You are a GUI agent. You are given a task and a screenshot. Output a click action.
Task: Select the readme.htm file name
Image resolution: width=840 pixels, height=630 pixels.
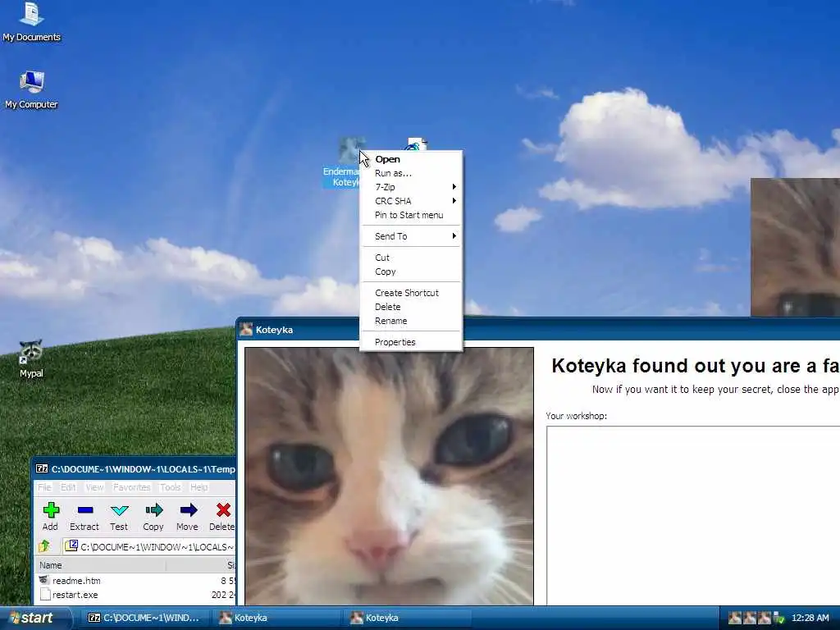tap(76, 581)
